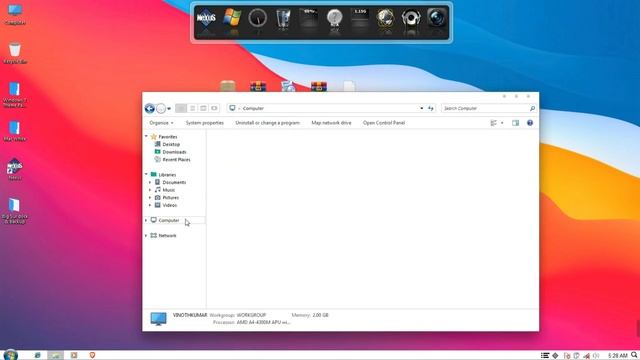The height and width of the screenshot is (360, 640).
Task: Click the taskbar search magnifier icon
Action: tap(634, 355)
